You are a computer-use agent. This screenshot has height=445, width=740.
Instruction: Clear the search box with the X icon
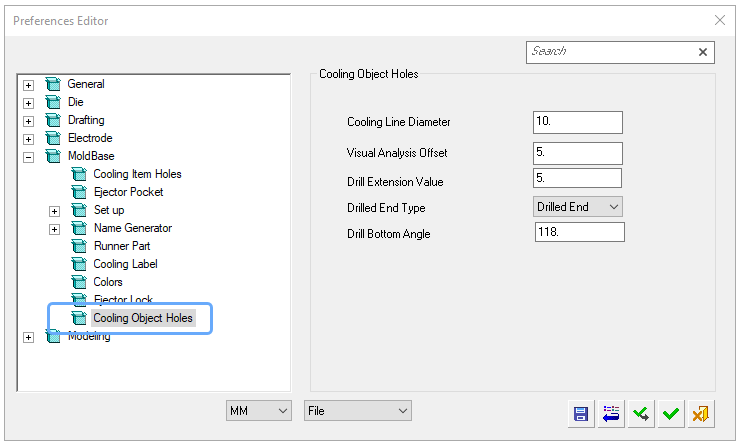click(x=703, y=52)
